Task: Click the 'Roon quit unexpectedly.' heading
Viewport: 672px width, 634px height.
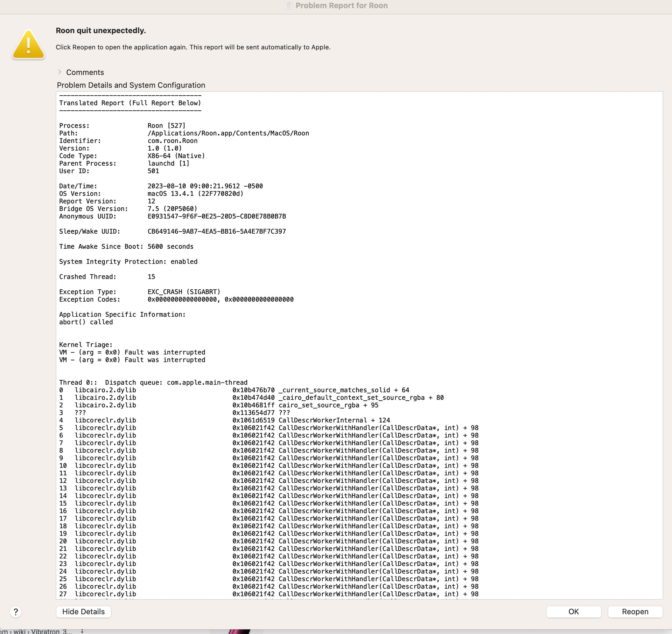Action: point(101,30)
